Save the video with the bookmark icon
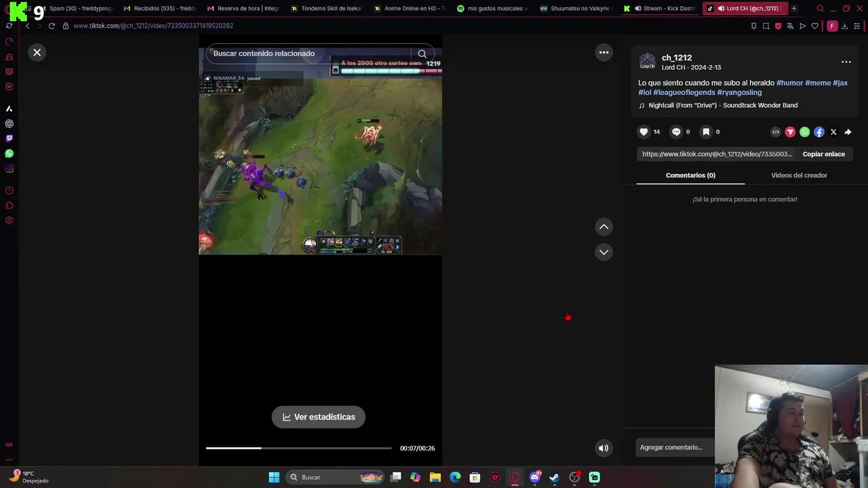 [706, 132]
